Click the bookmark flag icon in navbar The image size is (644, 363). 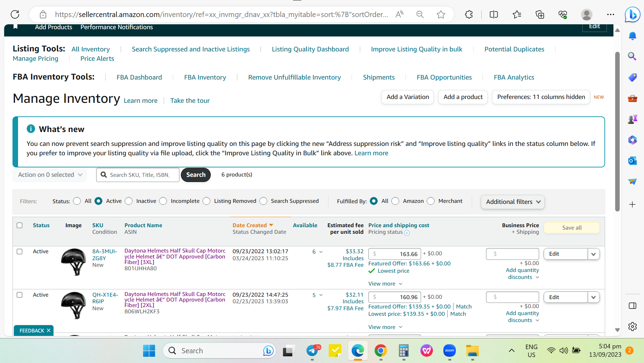pyautogui.click(x=15, y=27)
